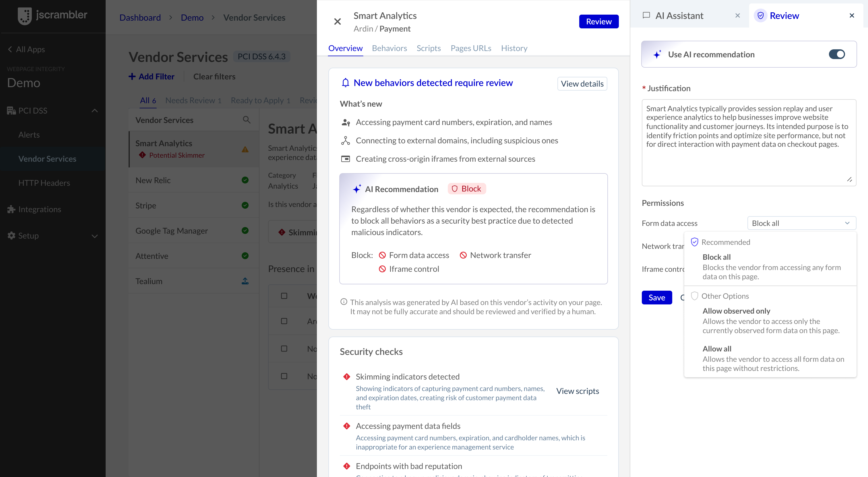Click the jscrambler logo icon
The image size is (868, 477).
click(x=25, y=16)
